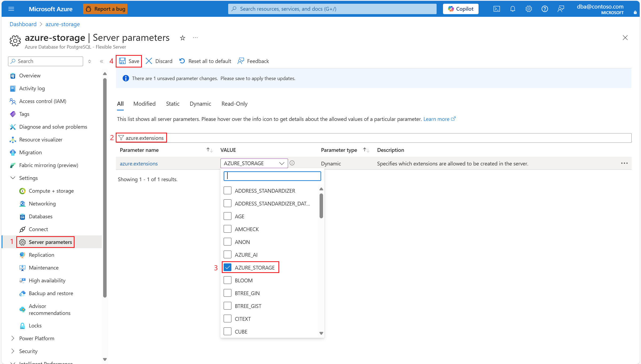
Task: Click the info icon beside the value dropdown
Action: click(292, 163)
